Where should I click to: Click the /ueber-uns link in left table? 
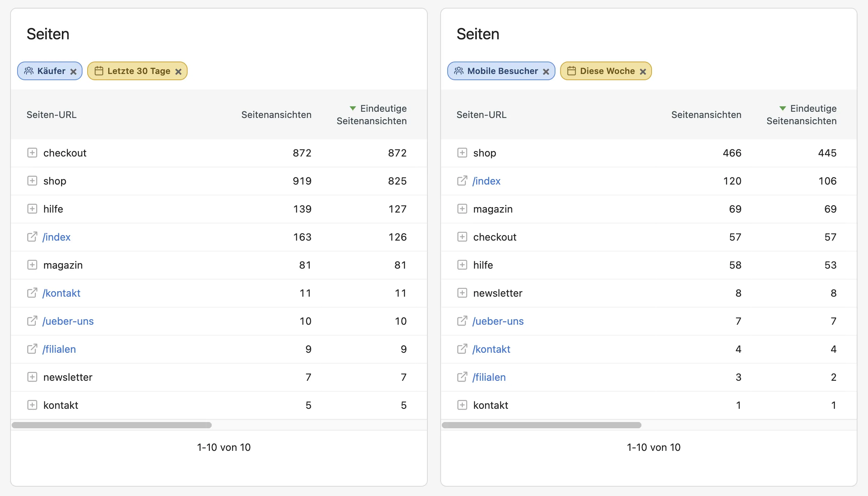tap(68, 321)
